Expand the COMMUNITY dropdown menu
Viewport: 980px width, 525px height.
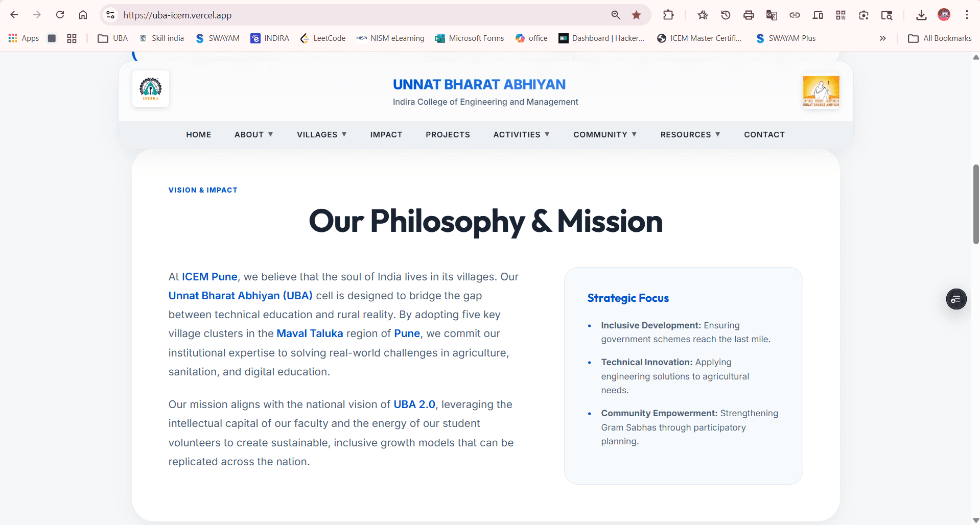coord(605,135)
